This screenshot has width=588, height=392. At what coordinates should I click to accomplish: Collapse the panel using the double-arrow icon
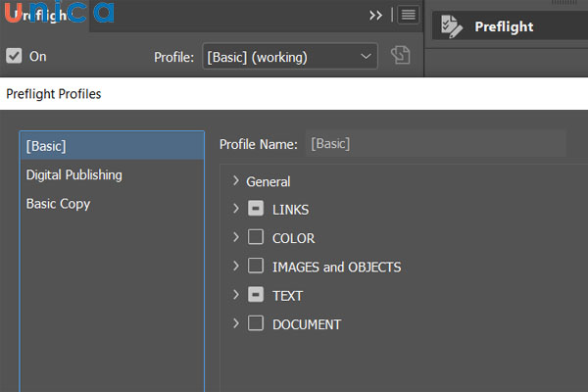(375, 15)
